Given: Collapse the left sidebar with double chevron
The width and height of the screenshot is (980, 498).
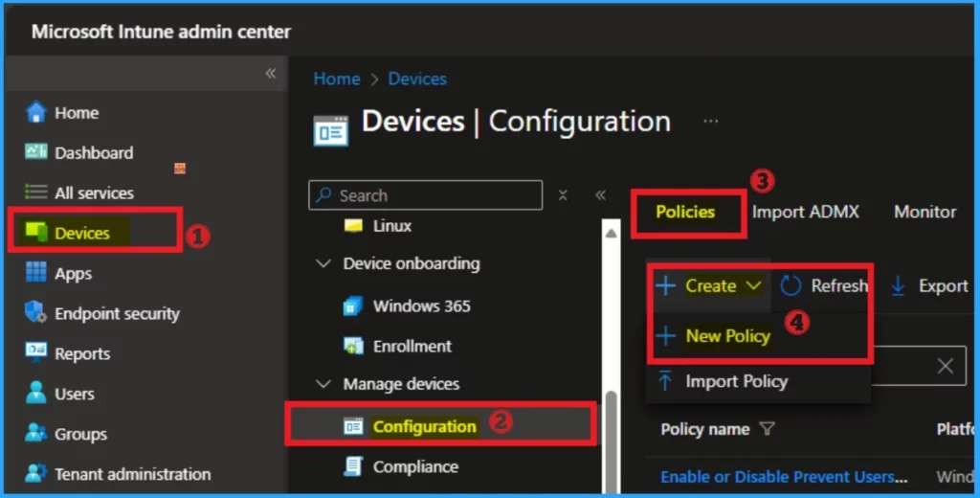Looking at the screenshot, I should (x=271, y=73).
